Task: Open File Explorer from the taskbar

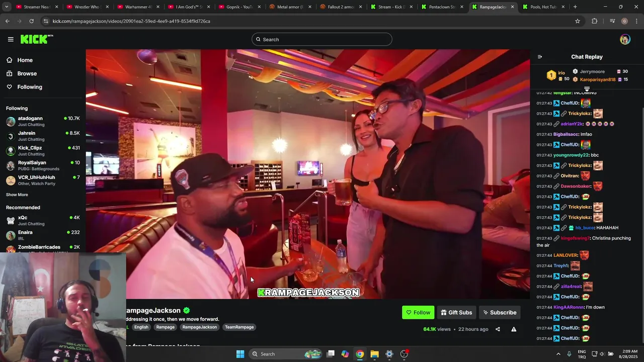Action: (374, 354)
